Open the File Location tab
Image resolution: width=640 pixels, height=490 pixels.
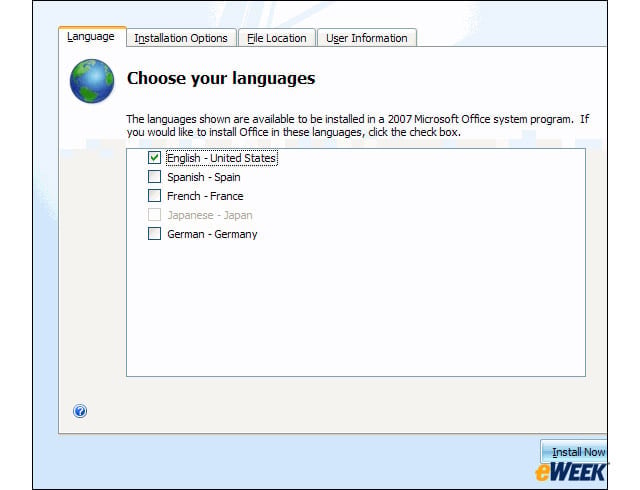[x=277, y=38]
